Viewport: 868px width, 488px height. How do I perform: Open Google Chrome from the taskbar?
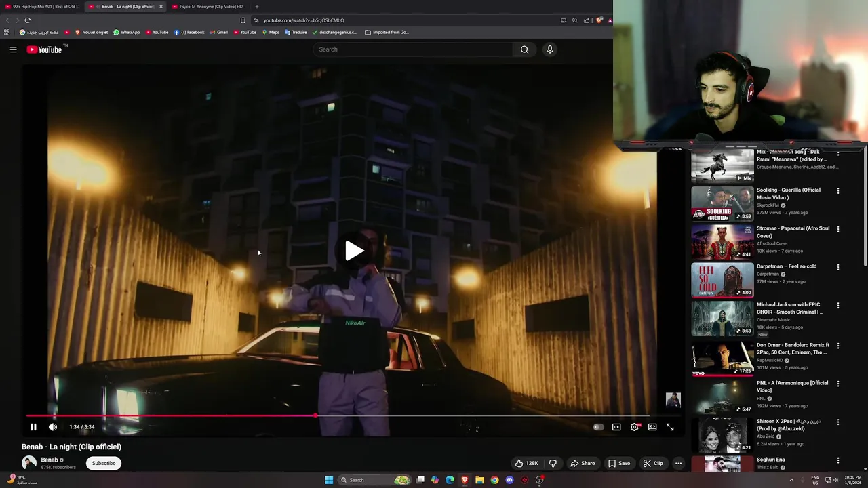click(x=494, y=480)
